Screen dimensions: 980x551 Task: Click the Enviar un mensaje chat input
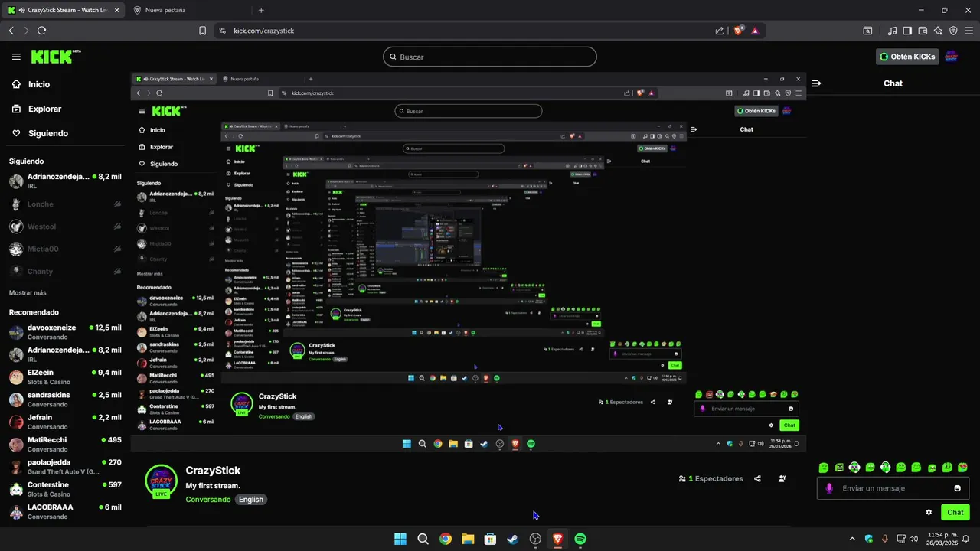[893, 488]
